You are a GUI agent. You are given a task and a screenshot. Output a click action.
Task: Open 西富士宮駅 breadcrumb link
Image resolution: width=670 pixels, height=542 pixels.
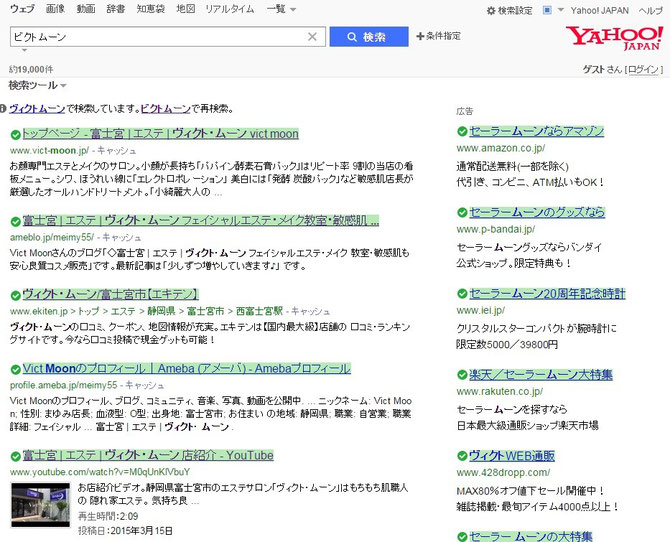click(x=259, y=311)
